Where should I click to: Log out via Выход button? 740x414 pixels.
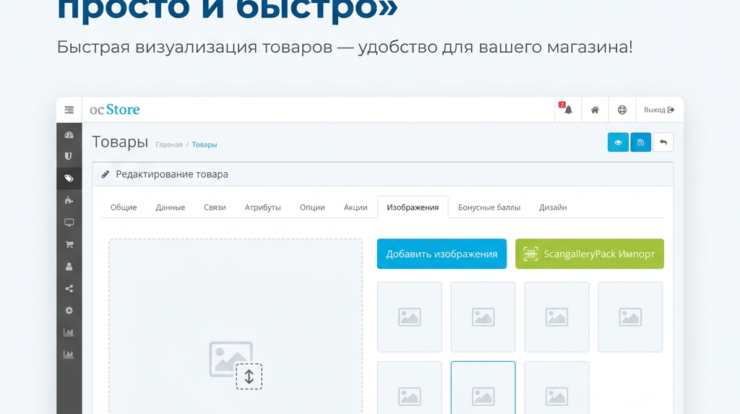point(659,110)
